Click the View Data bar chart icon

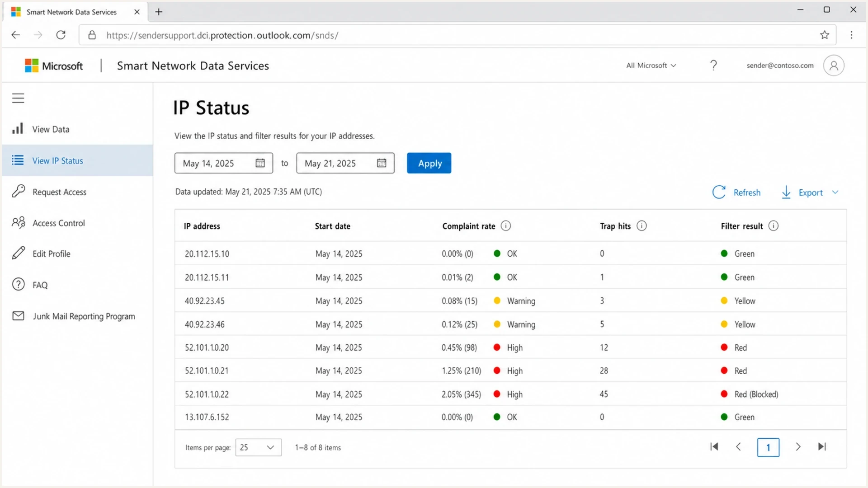[18, 129]
